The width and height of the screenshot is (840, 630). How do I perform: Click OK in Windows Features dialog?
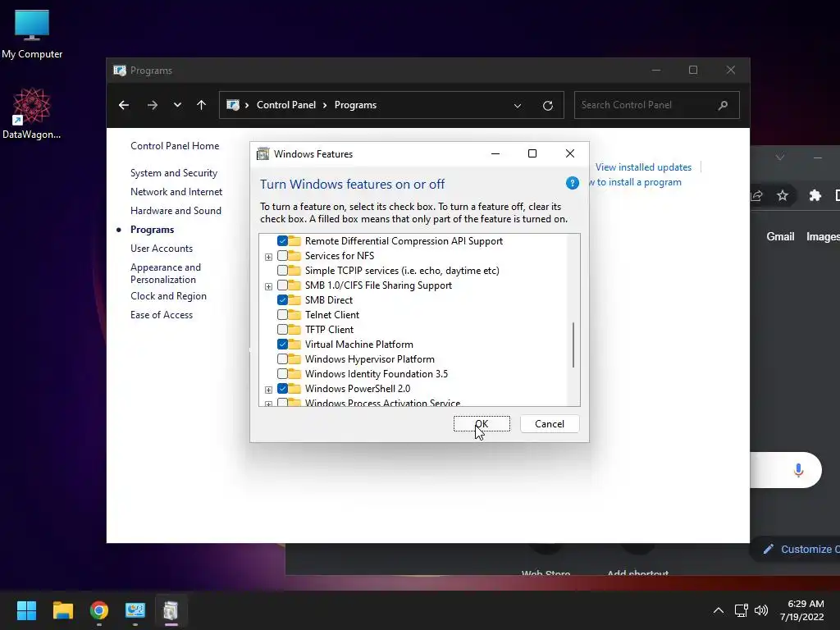pos(482,424)
